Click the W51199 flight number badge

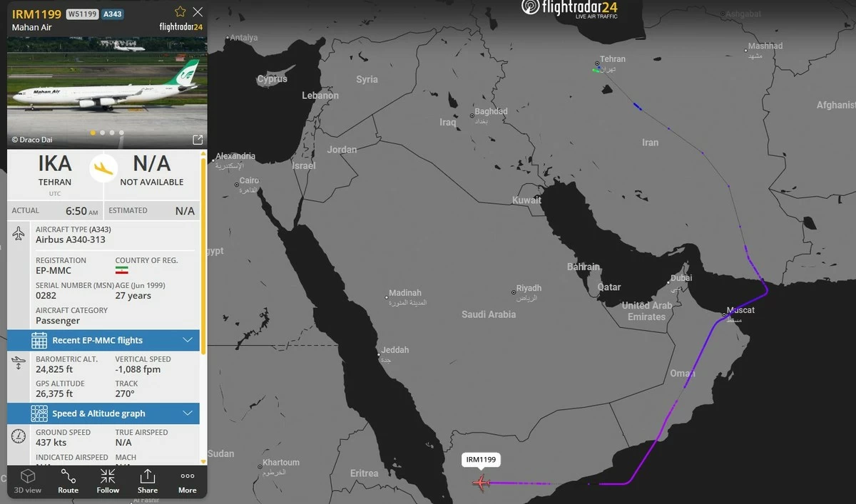coord(82,14)
